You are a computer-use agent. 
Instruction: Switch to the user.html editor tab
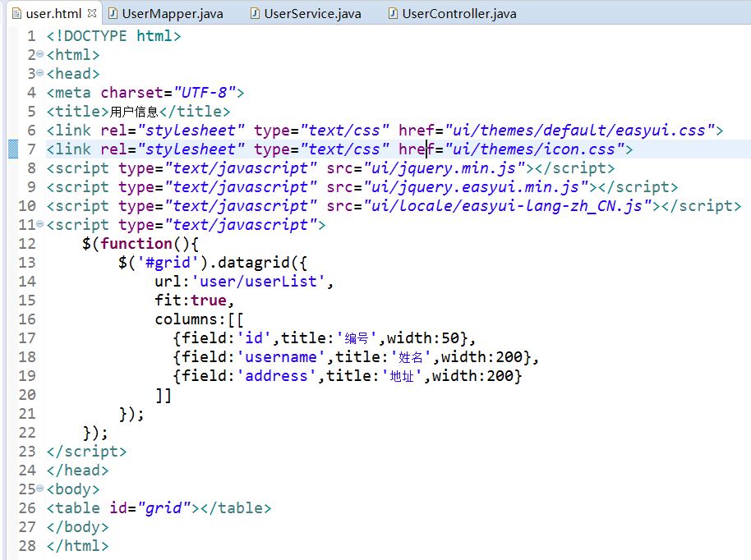click(x=53, y=13)
